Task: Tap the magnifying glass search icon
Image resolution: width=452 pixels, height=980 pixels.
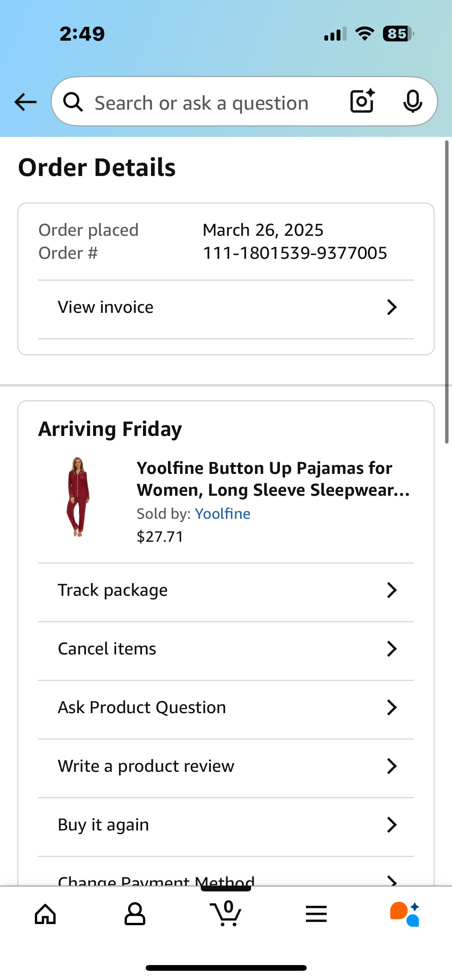Action: click(x=73, y=102)
